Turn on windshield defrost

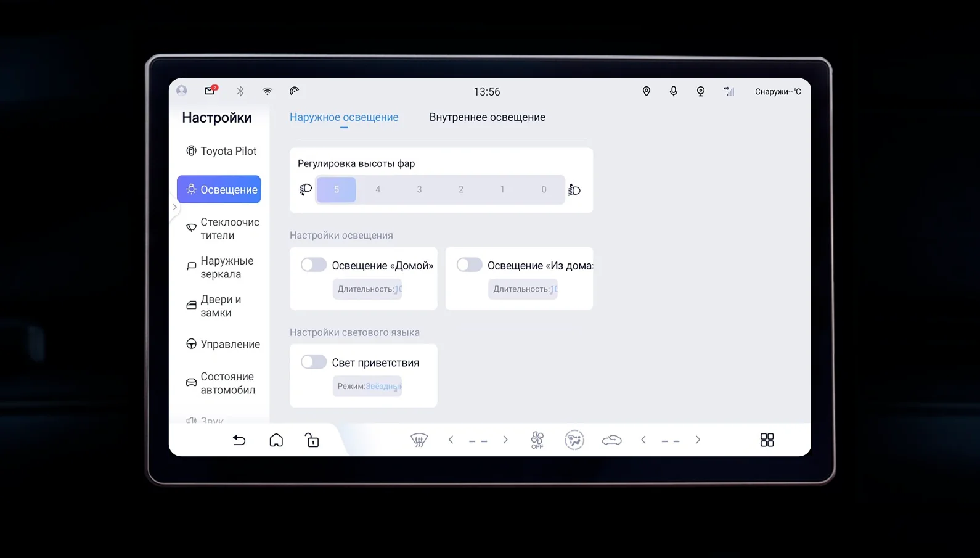click(419, 440)
